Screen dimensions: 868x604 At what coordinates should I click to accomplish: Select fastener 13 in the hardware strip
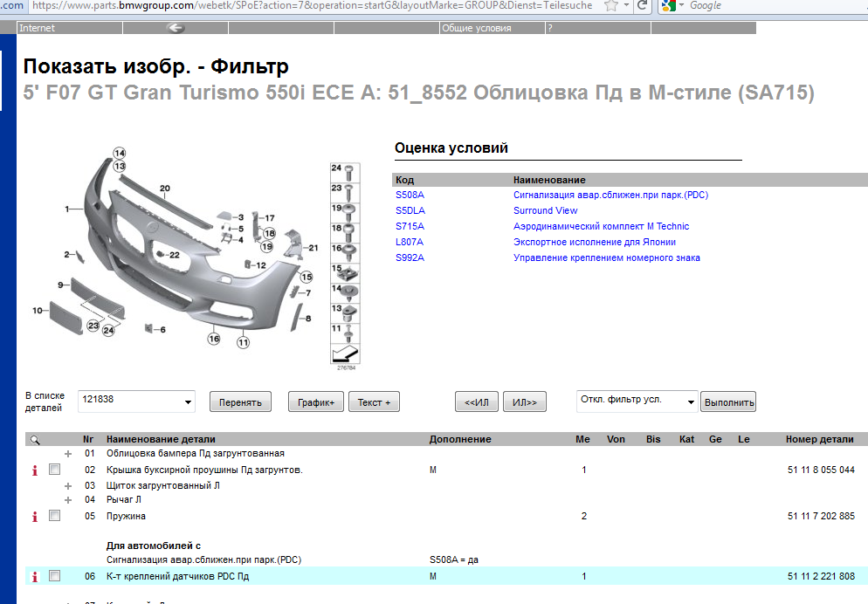click(345, 313)
